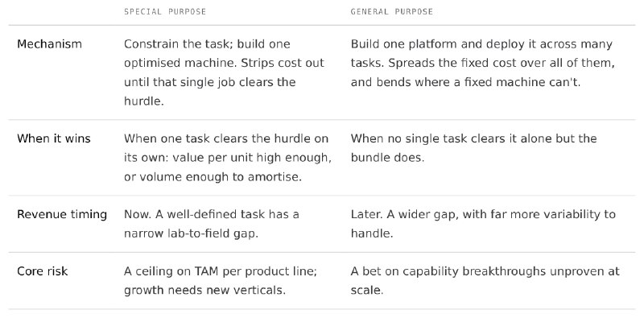Select the Mechanism row label
Image resolution: width=644 pixels, height=318 pixels.
click(x=49, y=44)
